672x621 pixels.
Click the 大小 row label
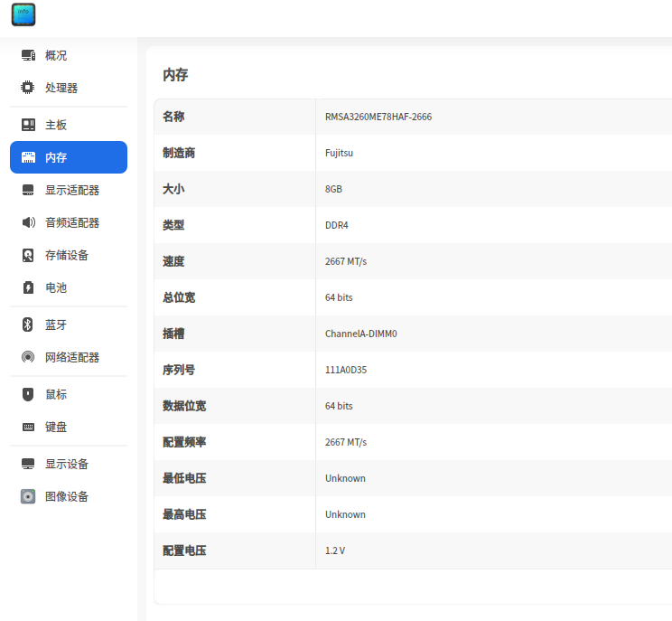pos(173,189)
